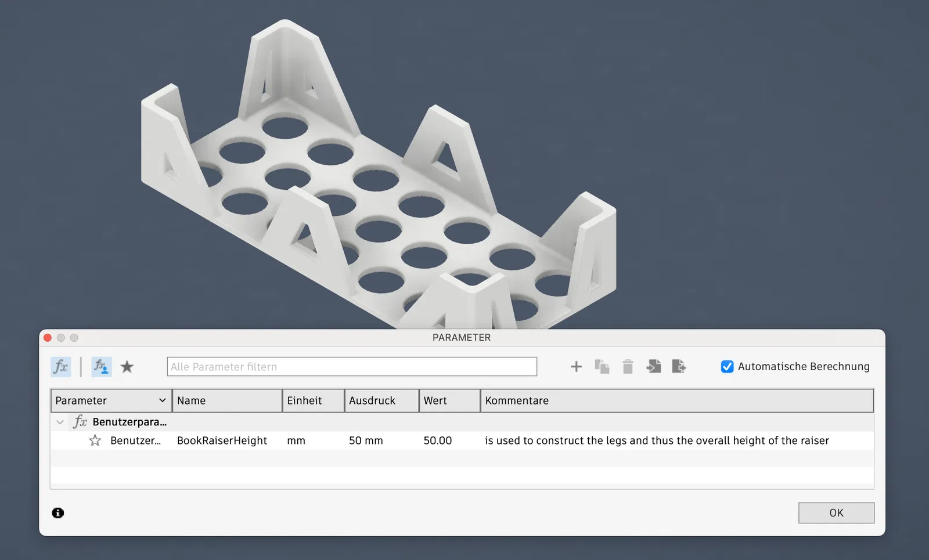Add a new user parameter with plus icon
The width and height of the screenshot is (929, 560).
click(576, 367)
